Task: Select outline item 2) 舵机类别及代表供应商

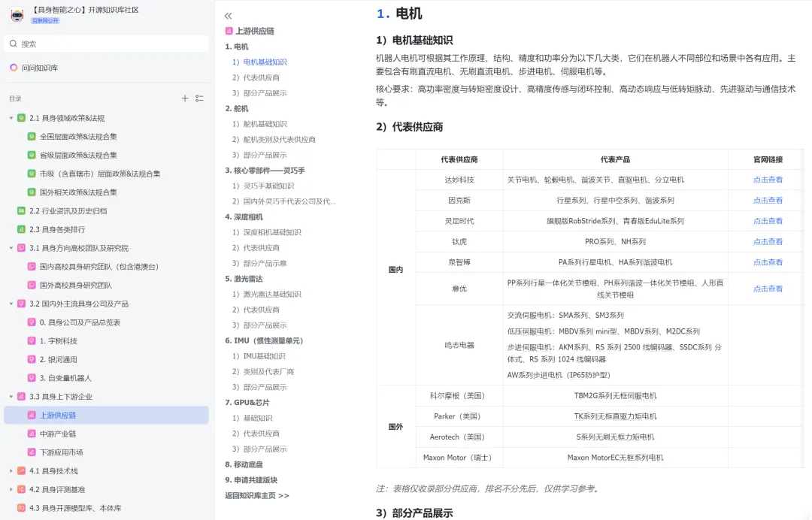Action: 274,140
